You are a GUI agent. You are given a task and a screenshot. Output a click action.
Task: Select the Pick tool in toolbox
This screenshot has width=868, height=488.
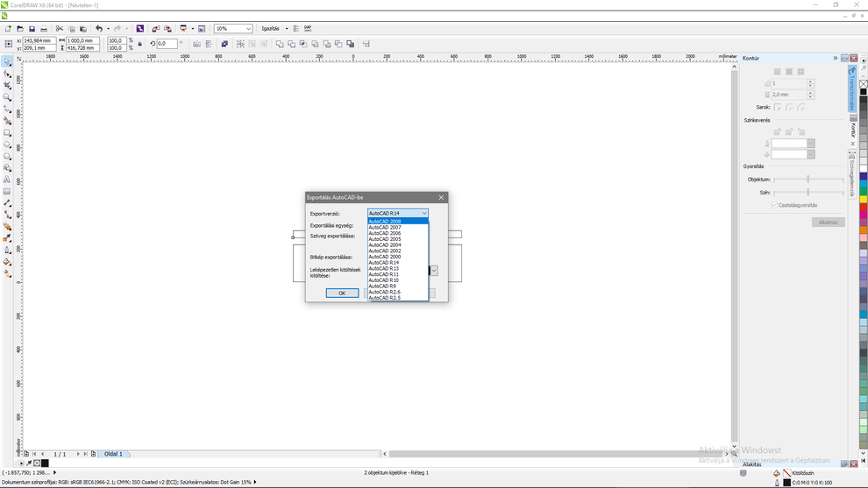[7, 62]
